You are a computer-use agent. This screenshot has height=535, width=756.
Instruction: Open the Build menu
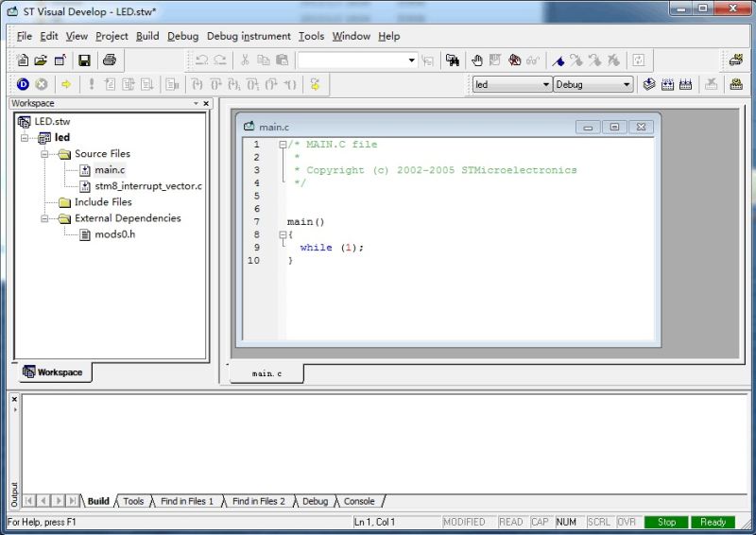(x=147, y=36)
